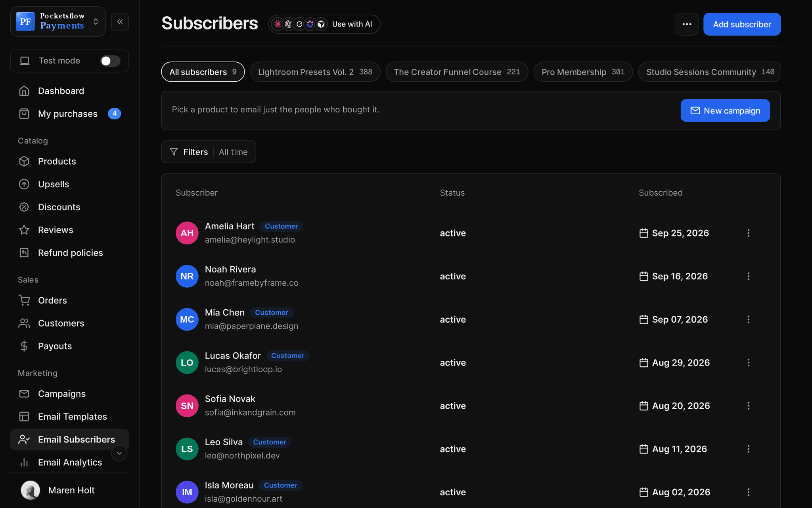
Task: Open the row menu for Lucas Okafor
Action: [x=748, y=363]
